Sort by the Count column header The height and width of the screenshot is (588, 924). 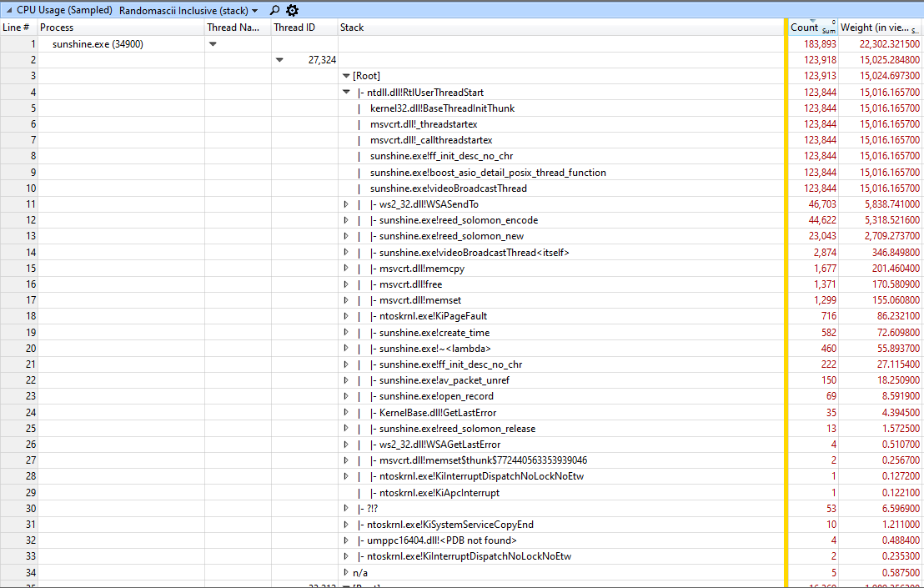tap(805, 27)
